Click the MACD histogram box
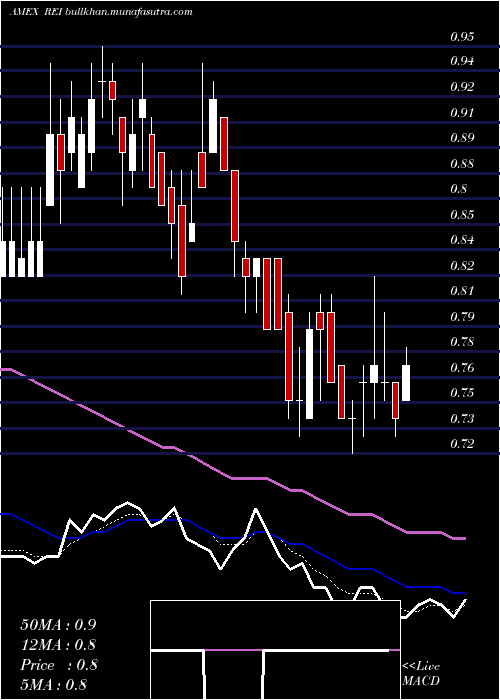 click(x=275, y=650)
